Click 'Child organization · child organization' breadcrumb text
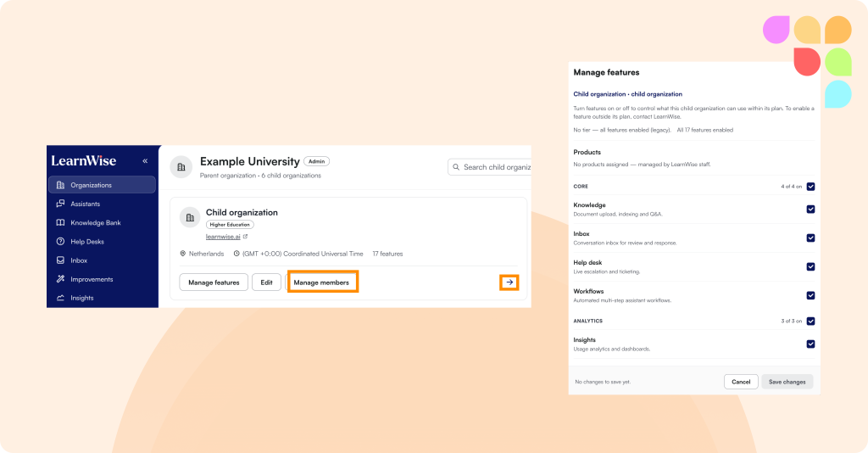The image size is (868, 453). (x=628, y=94)
